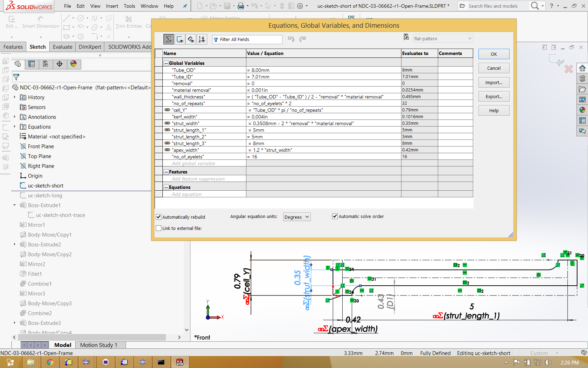Screen dimensions: 588x368
Task: Collapse the Features section in the dialog
Action: [x=166, y=172]
